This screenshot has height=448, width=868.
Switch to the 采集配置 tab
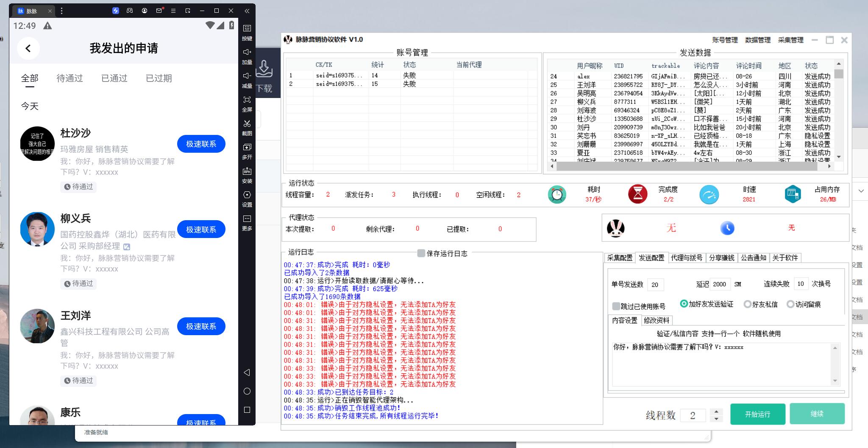click(619, 258)
